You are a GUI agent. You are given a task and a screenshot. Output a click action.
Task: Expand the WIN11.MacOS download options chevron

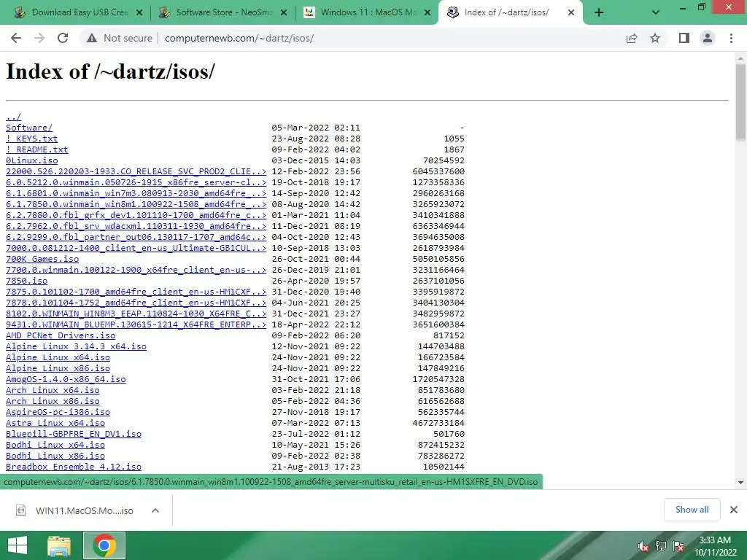tap(155, 510)
